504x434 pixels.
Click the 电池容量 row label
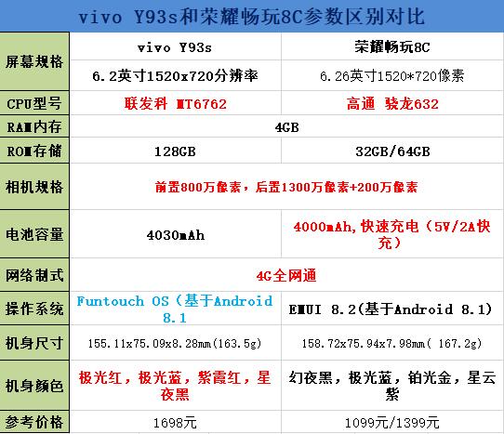34,234
